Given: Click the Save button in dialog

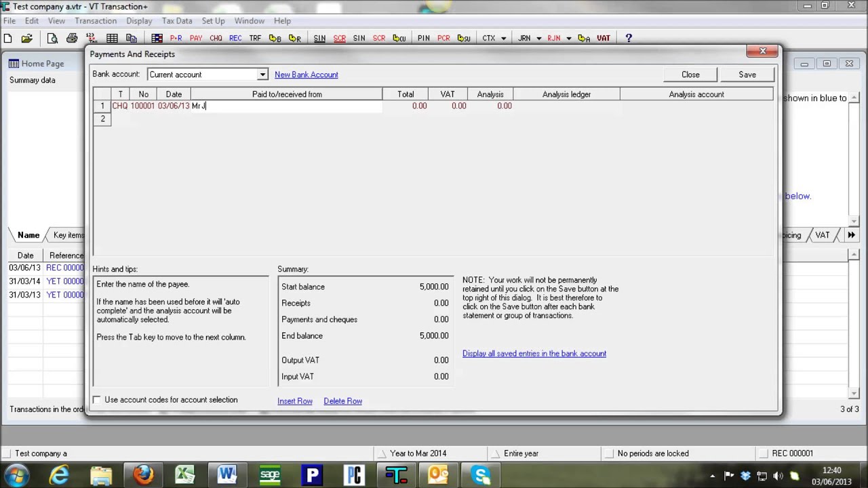Looking at the screenshot, I should [x=747, y=75].
